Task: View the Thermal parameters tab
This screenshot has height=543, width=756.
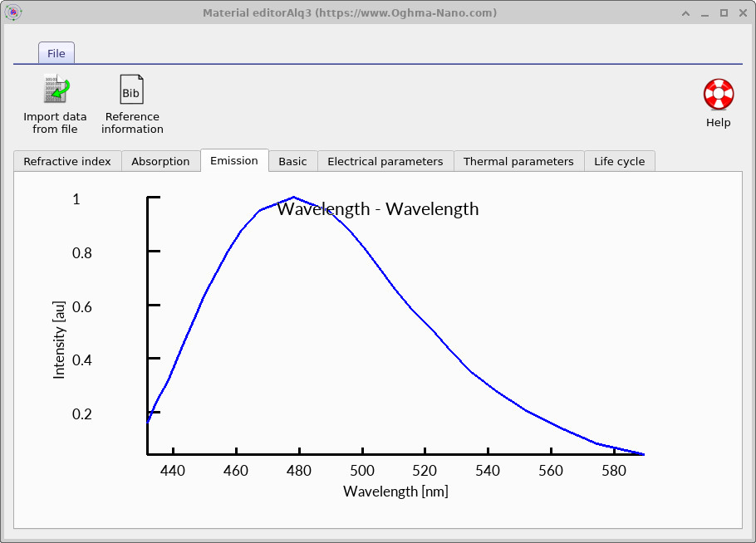Action: (x=518, y=161)
